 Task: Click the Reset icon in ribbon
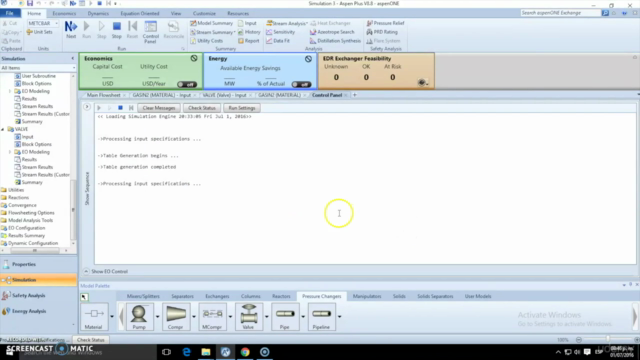click(x=132, y=30)
